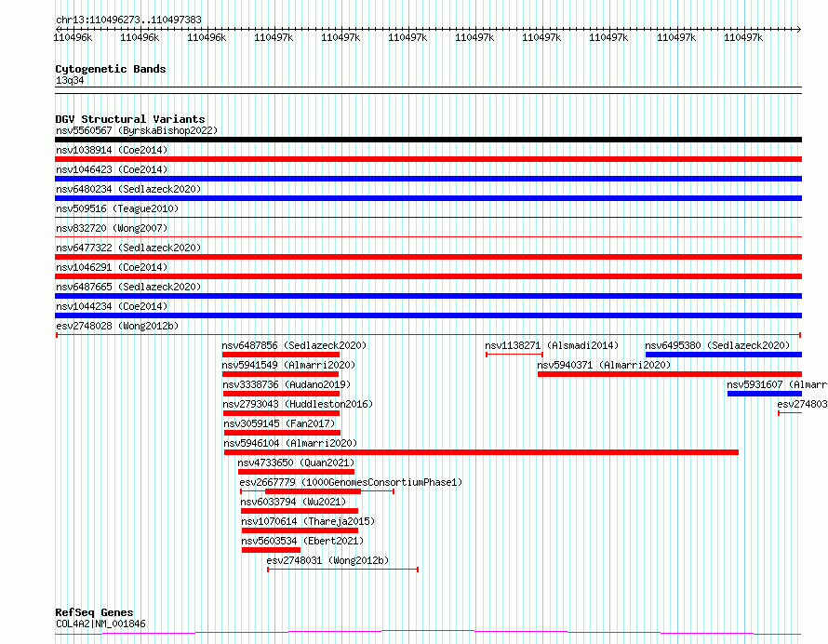Image resolution: width=828 pixels, height=644 pixels.
Task: Click the nsv5560567 (ByrskaBishop2022) label
Action: click(x=137, y=130)
